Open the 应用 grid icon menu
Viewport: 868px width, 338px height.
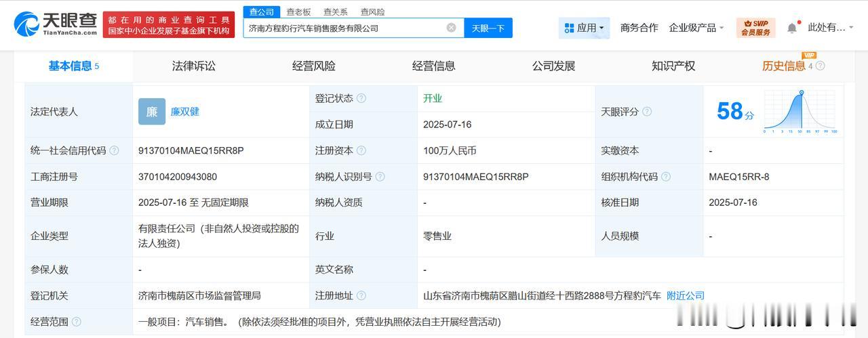pyautogui.click(x=584, y=28)
